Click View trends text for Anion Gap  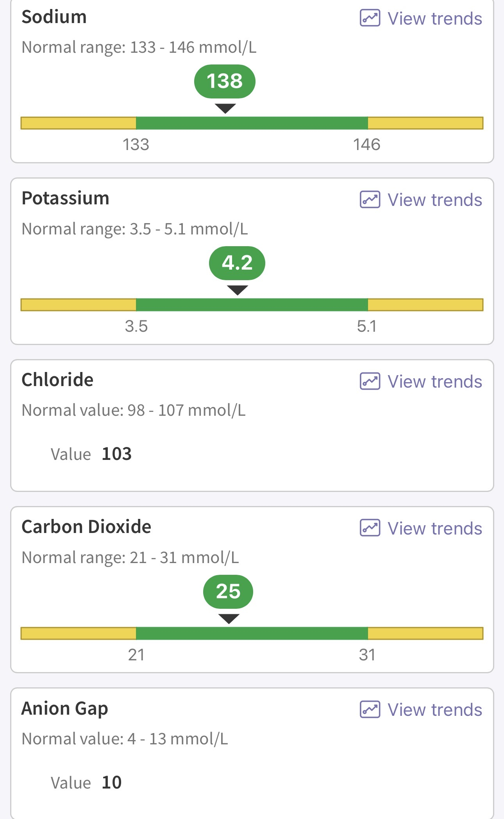(x=435, y=710)
